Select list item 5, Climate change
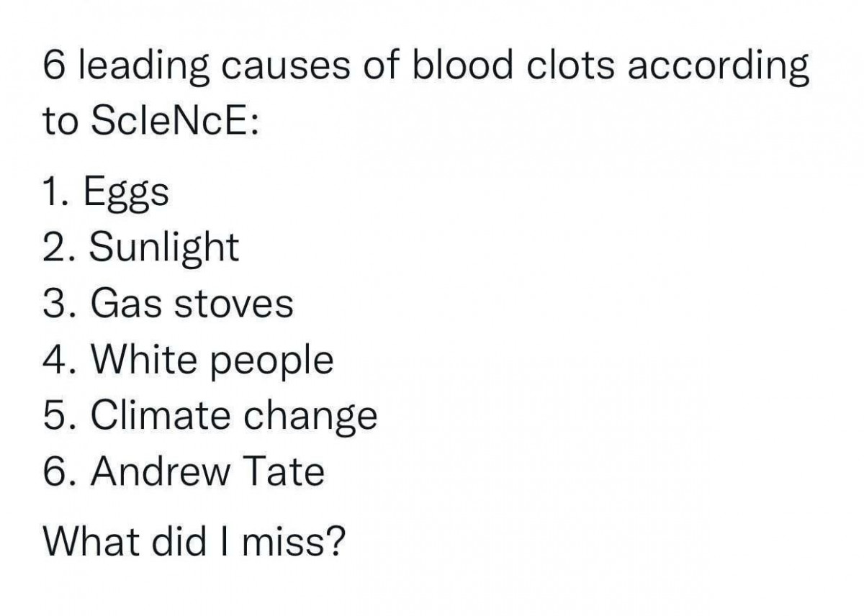Viewport: 864px width, 616px height. (x=210, y=416)
